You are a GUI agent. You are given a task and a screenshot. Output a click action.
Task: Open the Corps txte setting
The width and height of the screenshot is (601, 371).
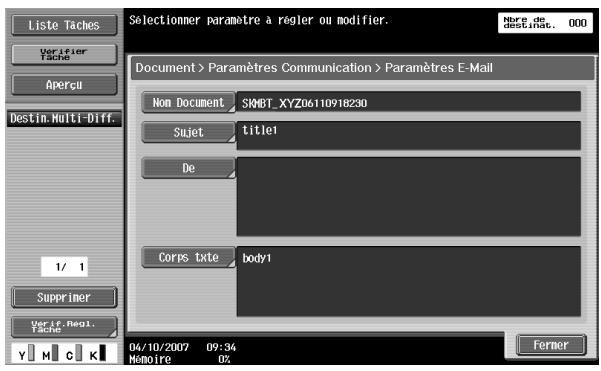click(x=188, y=257)
